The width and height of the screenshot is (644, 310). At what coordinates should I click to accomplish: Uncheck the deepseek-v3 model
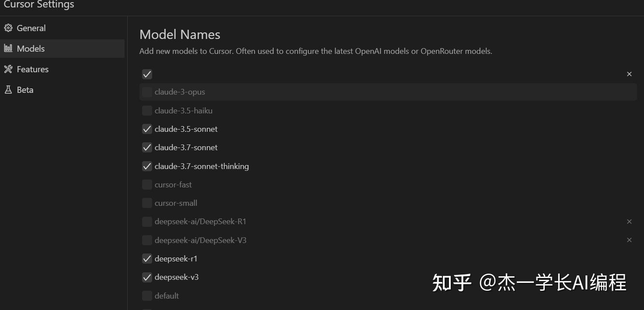click(x=147, y=277)
